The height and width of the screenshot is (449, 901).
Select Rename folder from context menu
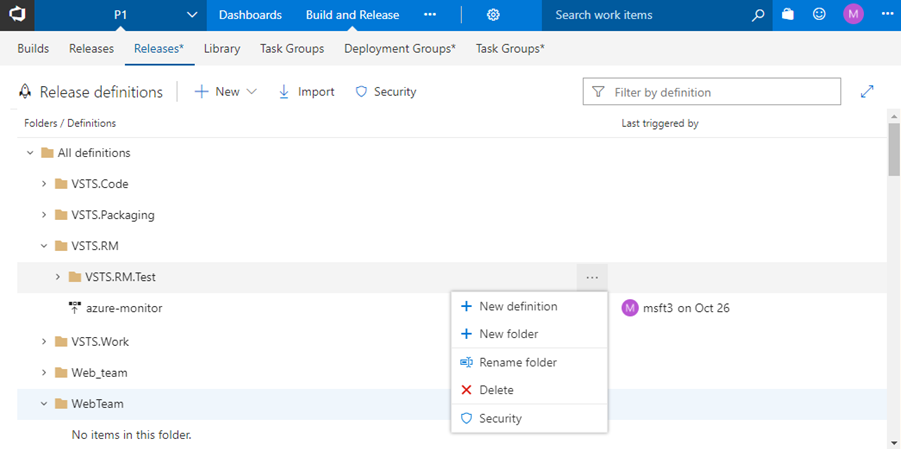click(517, 362)
